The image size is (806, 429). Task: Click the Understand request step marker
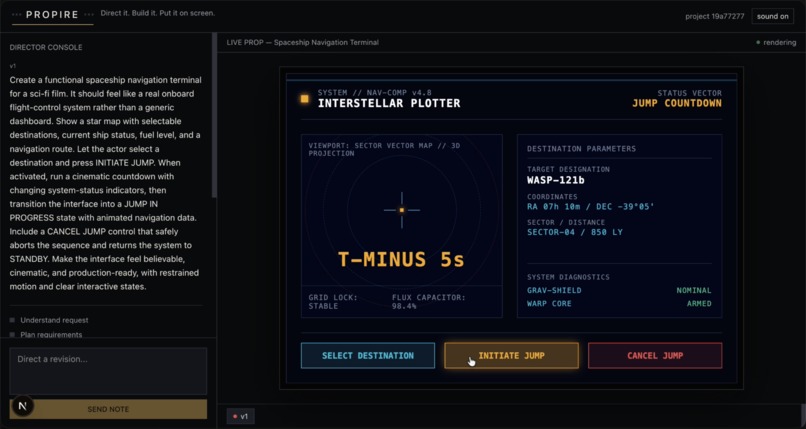12,320
